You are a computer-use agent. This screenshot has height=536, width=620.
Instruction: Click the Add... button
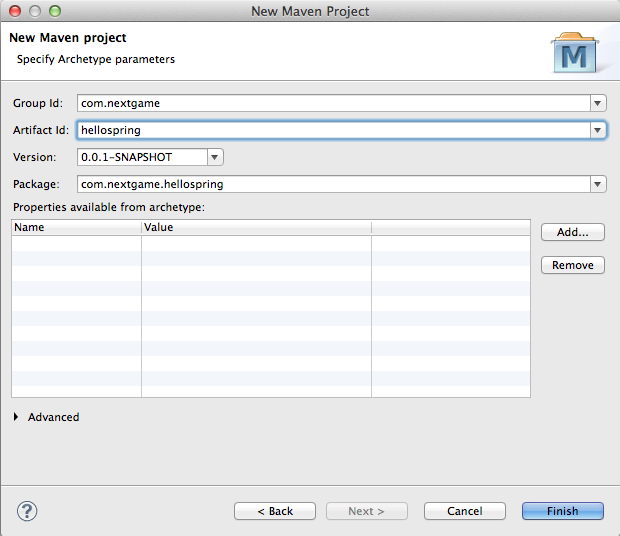click(573, 232)
